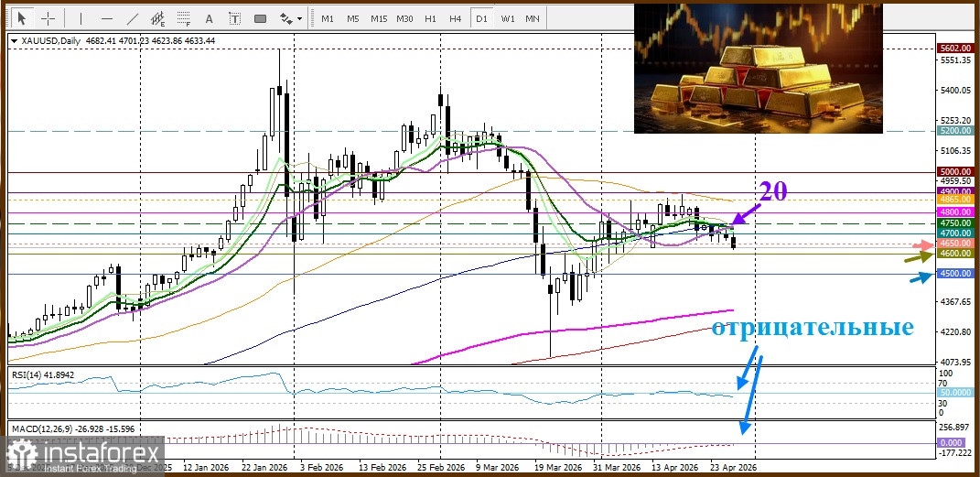Click the 5551.35 price scale value
Image resolution: width=980 pixels, height=477 pixels.
coord(955,60)
